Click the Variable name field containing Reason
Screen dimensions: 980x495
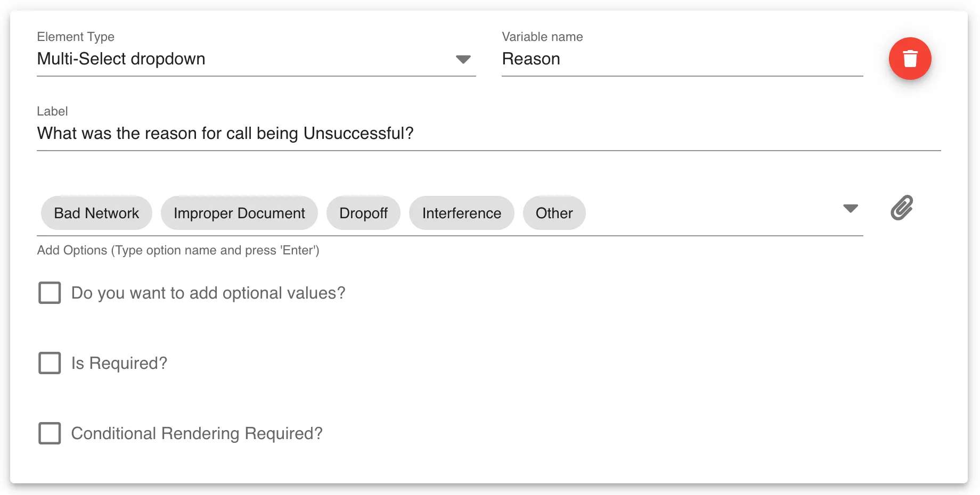point(682,59)
